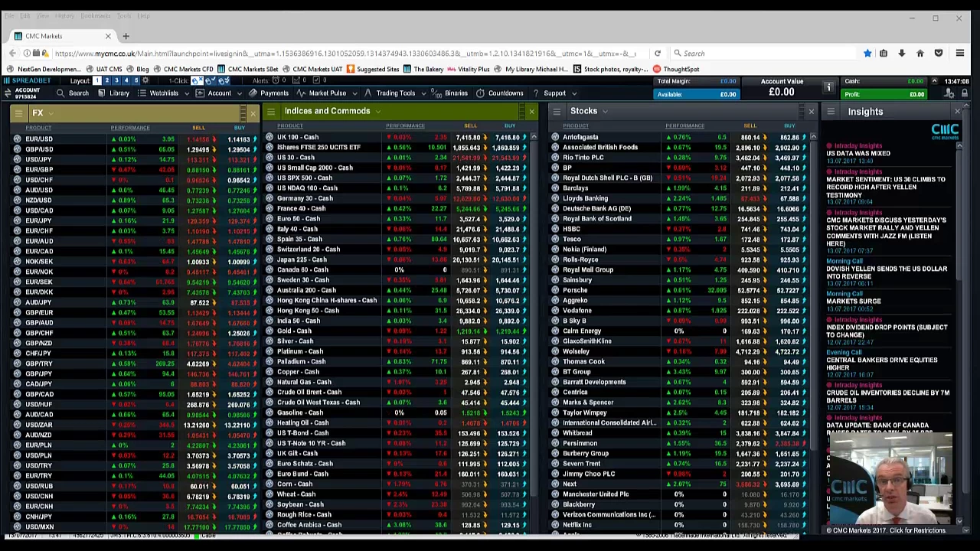Open the ThoughtSpot bookmark
This screenshot has height=551, width=980.
tap(675, 69)
